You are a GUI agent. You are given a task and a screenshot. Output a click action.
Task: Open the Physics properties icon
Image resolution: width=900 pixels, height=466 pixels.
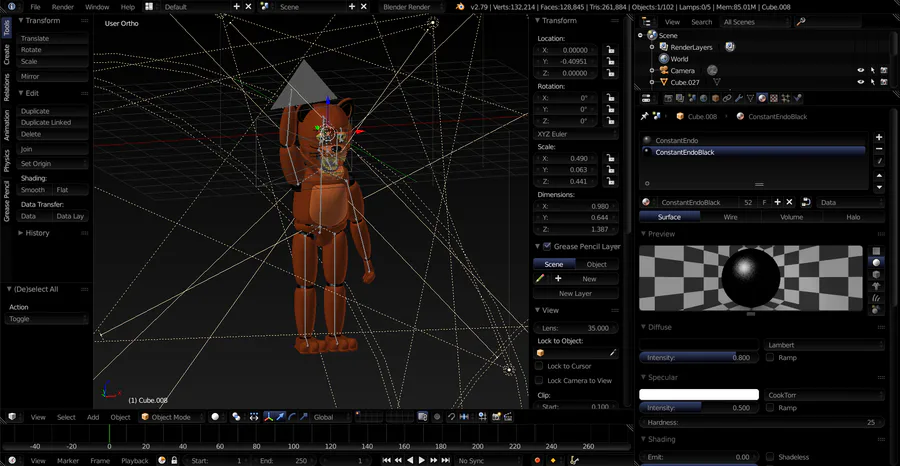[x=797, y=99]
